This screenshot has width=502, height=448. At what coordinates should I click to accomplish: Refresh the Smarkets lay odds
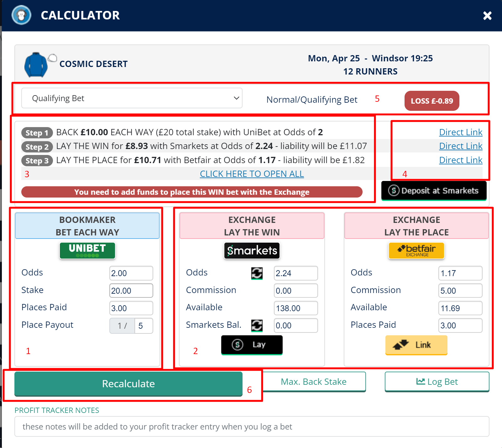(x=257, y=273)
